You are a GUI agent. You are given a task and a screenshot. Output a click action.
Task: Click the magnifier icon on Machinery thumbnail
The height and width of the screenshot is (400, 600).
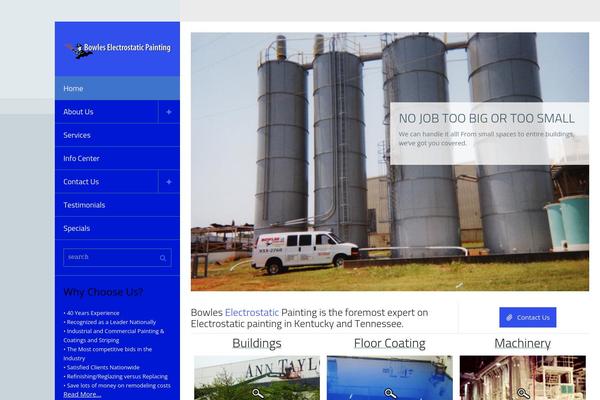click(x=523, y=393)
